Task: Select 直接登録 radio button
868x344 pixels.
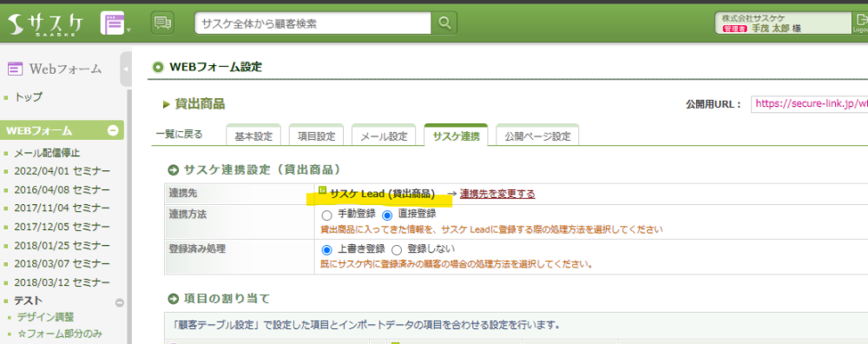Action: [387, 215]
